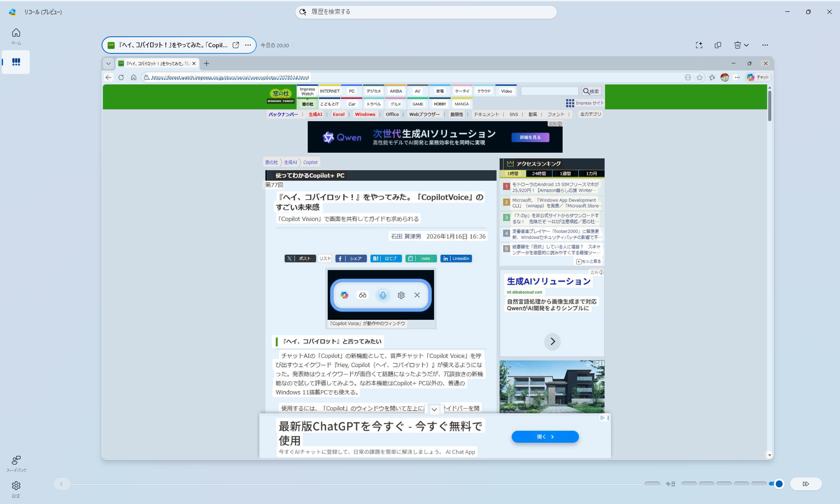Open もっと見る under the access ranking
840x504 pixels.
pos(588,261)
